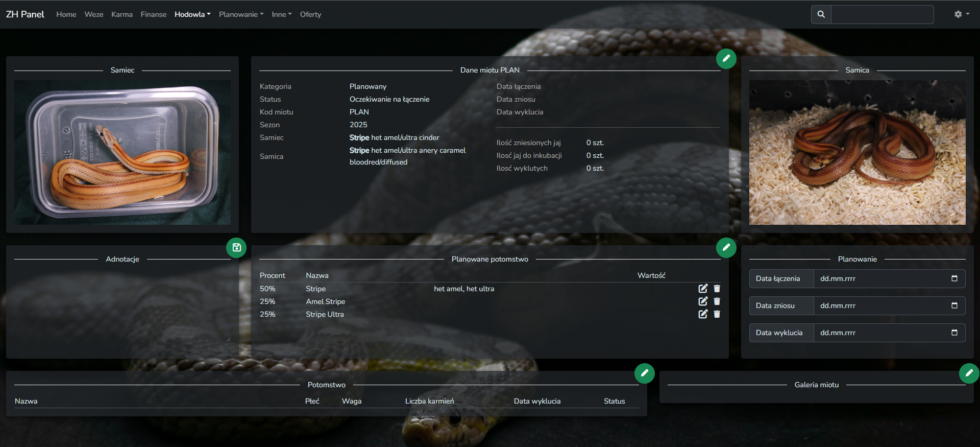Focus the top search input field
The image size is (980, 447).
(882, 14)
